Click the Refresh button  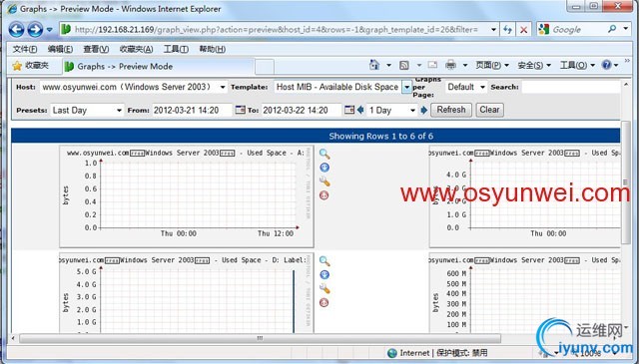click(451, 110)
